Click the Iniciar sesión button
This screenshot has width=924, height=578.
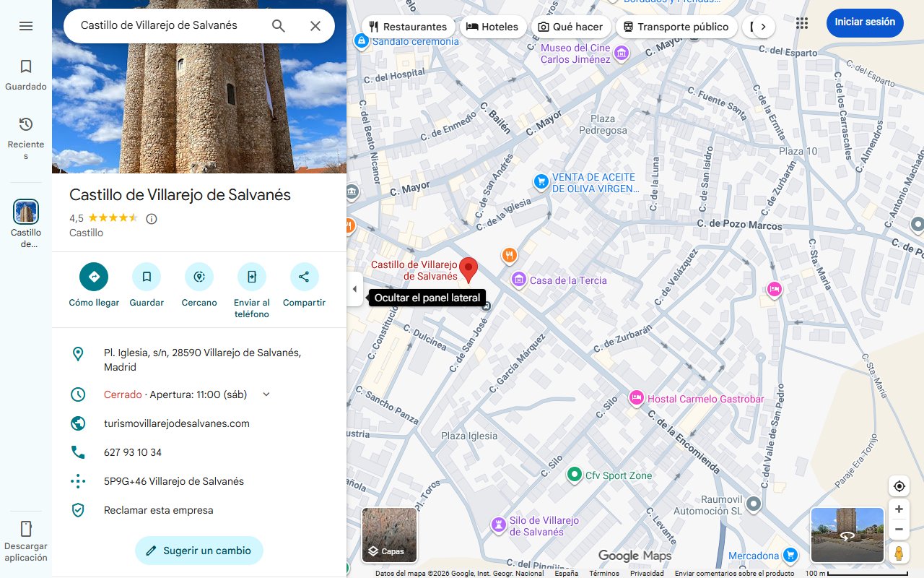[x=864, y=22]
